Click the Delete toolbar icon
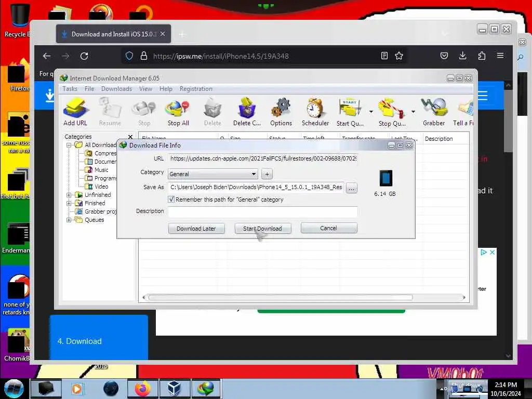532x399 pixels. click(212, 112)
